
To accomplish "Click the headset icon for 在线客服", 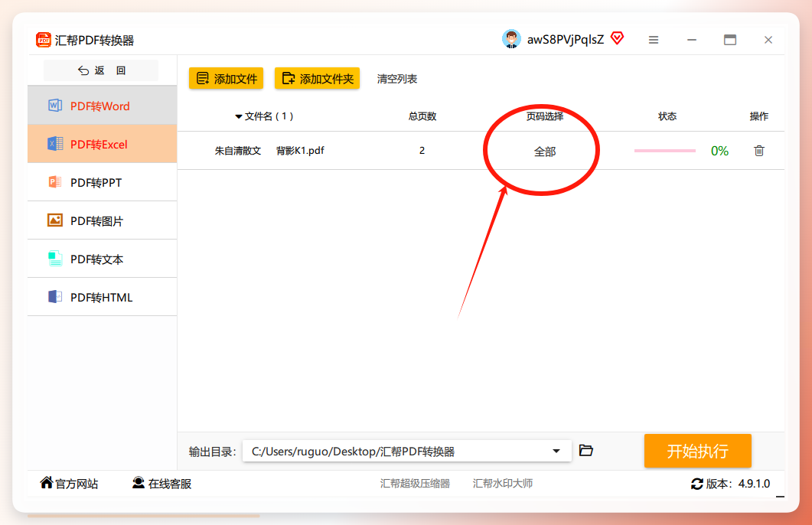I will tap(139, 483).
